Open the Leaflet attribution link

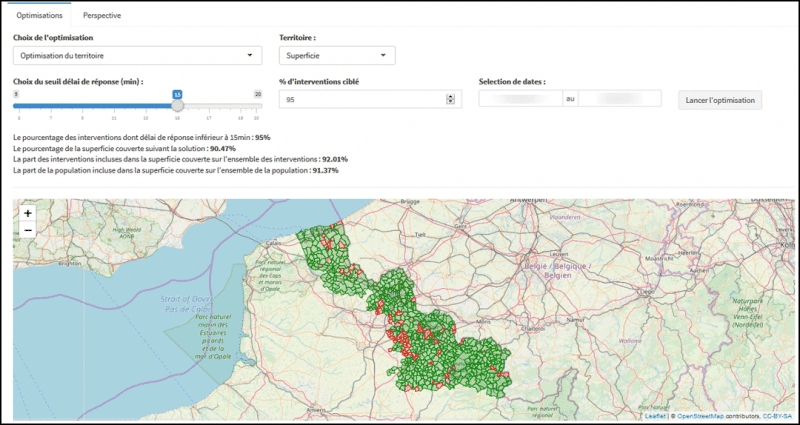coord(655,416)
